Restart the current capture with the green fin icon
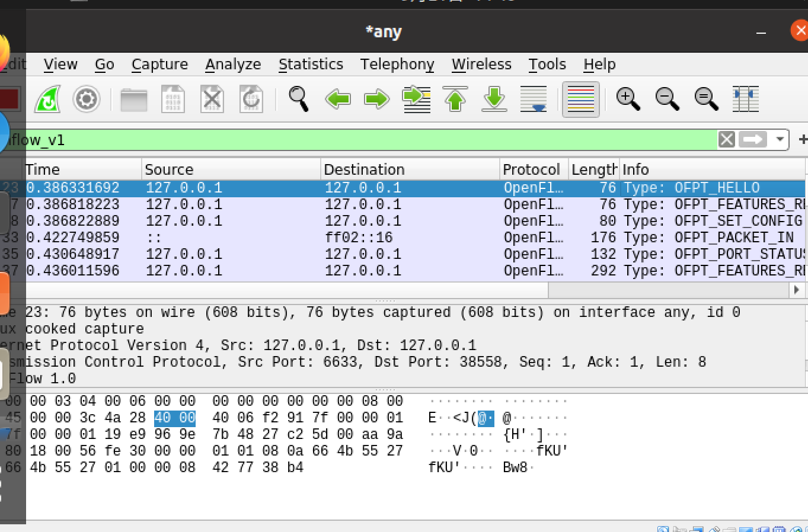This screenshot has width=808, height=532. click(47, 99)
